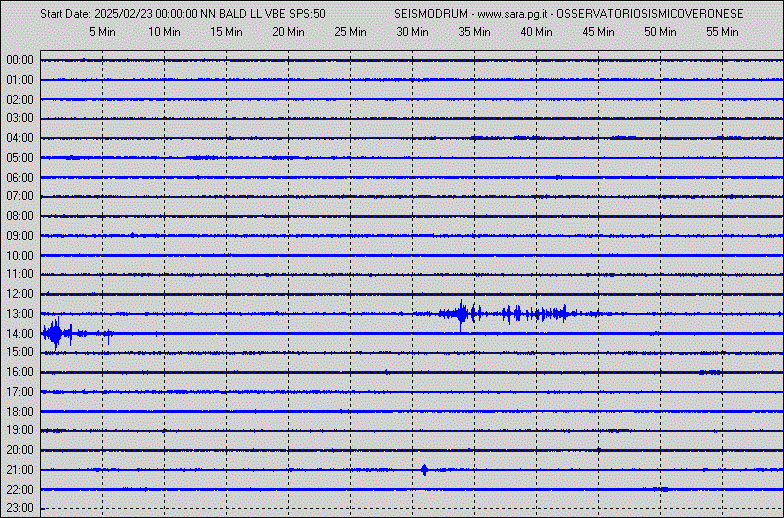Click the www.sara.pg.it website text
Image resolution: width=784 pixels, height=518 pixels.
512,14
